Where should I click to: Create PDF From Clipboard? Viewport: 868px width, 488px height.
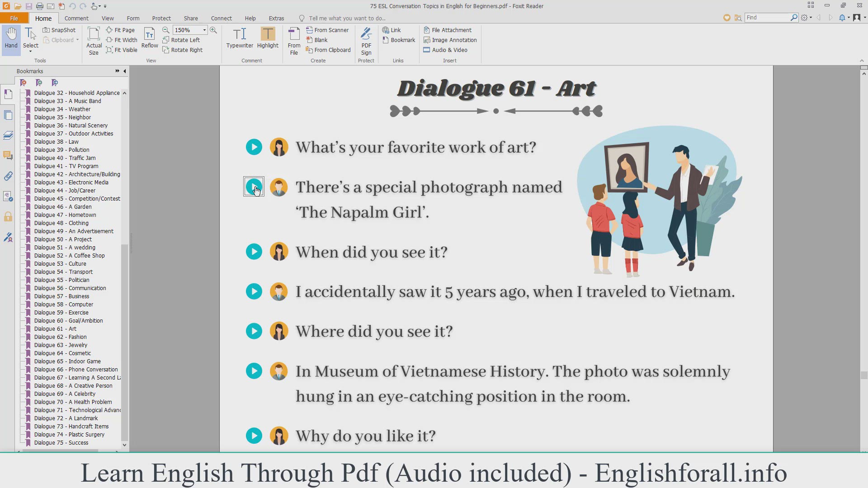[x=328, y=50]
